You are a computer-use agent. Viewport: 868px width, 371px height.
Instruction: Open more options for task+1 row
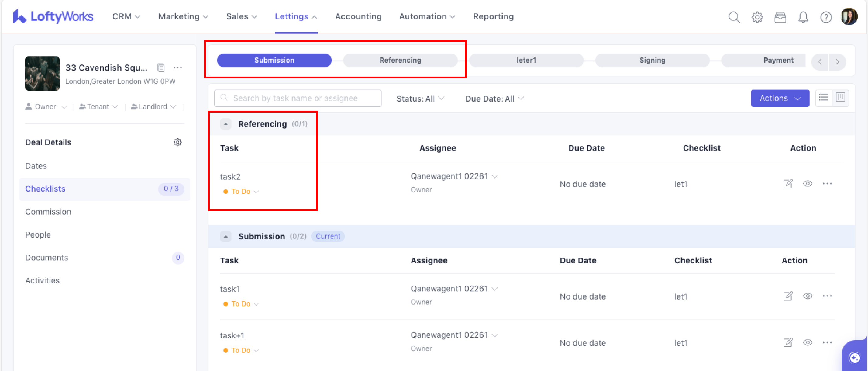(x=827, y=343)
